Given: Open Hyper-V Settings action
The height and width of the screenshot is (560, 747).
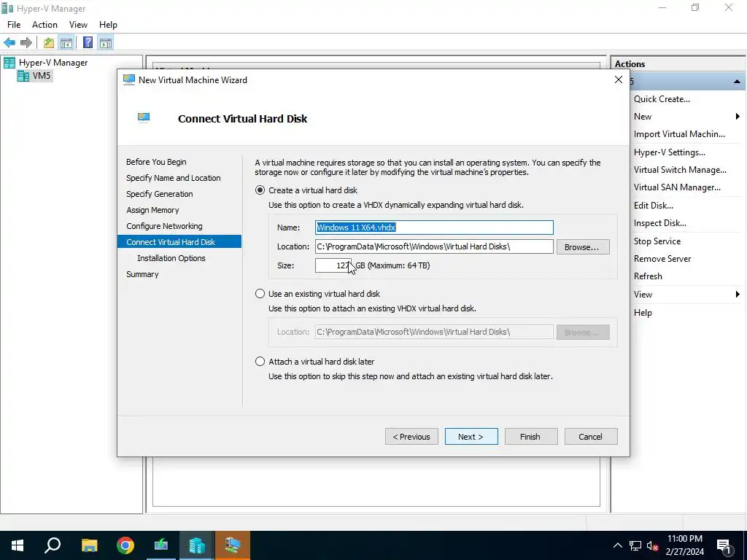Looking at the screenshot, I should tap(670, 152).
